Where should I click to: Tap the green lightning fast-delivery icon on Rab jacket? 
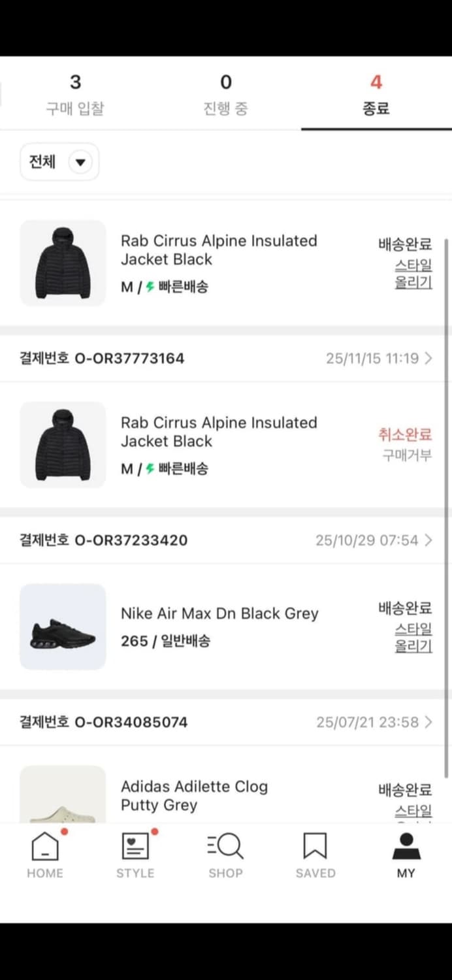pyautogui.click(x=149, y=286)
